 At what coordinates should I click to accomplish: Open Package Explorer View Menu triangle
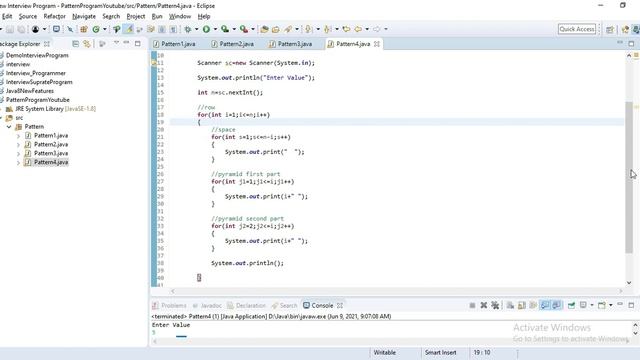coord(116,43)
